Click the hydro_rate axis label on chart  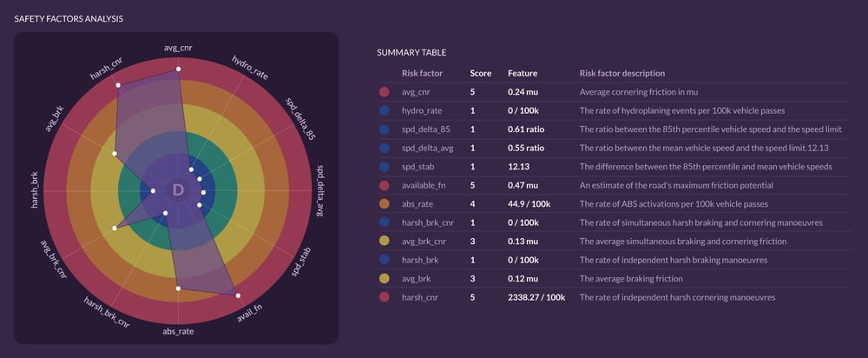pyautogui.click(x=250, y=68)
